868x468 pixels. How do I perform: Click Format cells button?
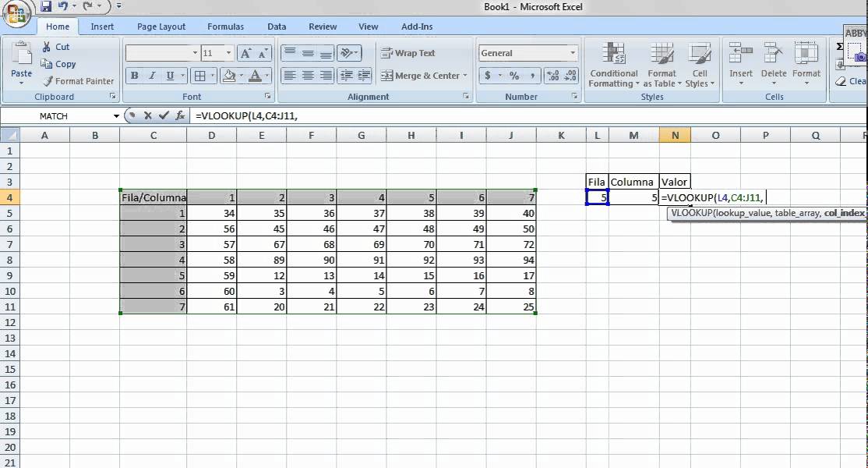(x=806, y=65)
